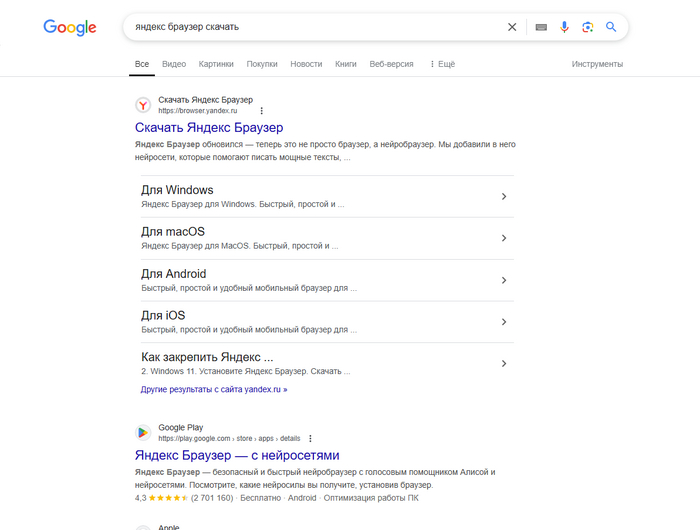Image resolution: width=700 pixels, height=530 pixels.
Task: Switch to the Картинки tab
Action: pos(216,64)
